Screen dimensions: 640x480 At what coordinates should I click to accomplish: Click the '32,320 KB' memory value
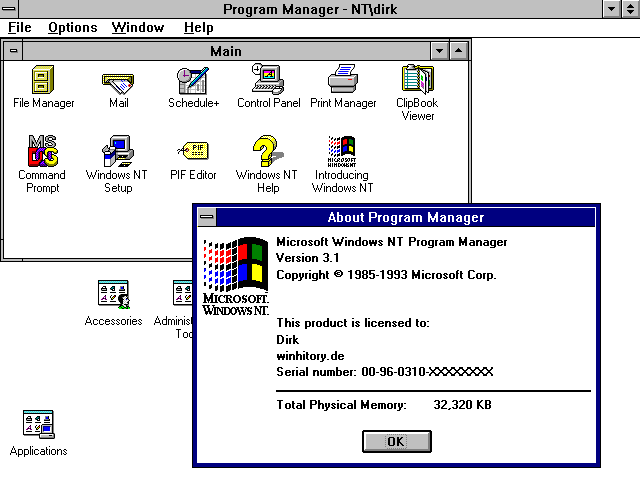(x=462, y=404)
